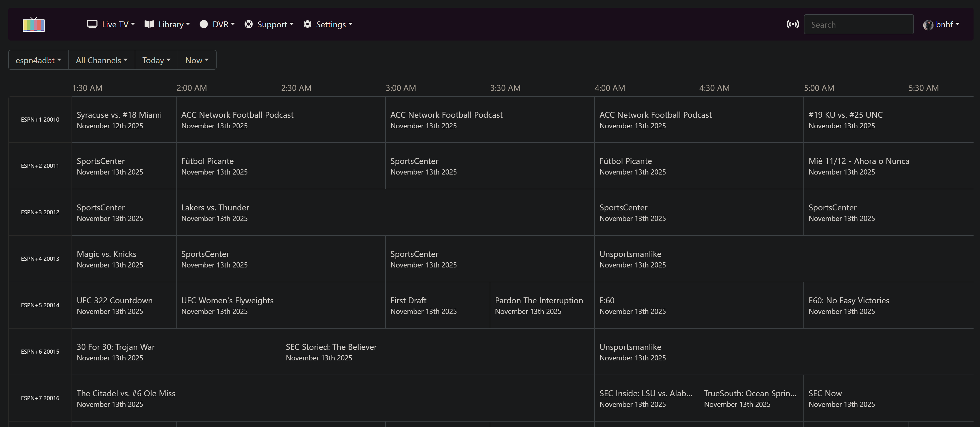Screen dimensions: 980x427
Task: Open the espn4adbt source dropdown
Action: [x=38, y=60]
